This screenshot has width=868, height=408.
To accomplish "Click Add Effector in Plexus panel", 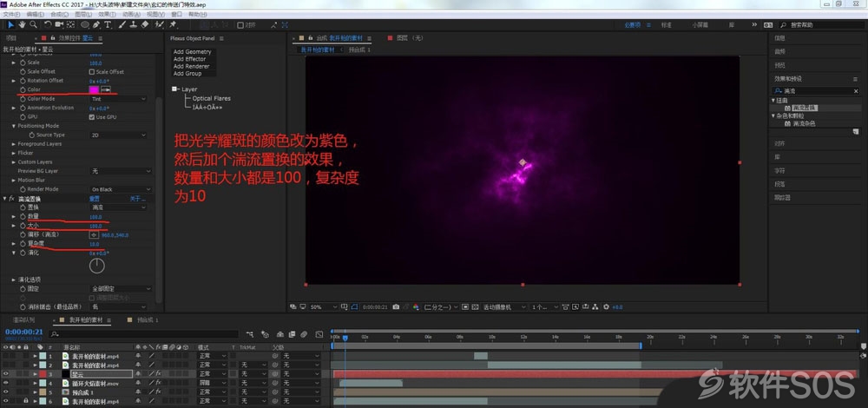I will pos(189,59).
